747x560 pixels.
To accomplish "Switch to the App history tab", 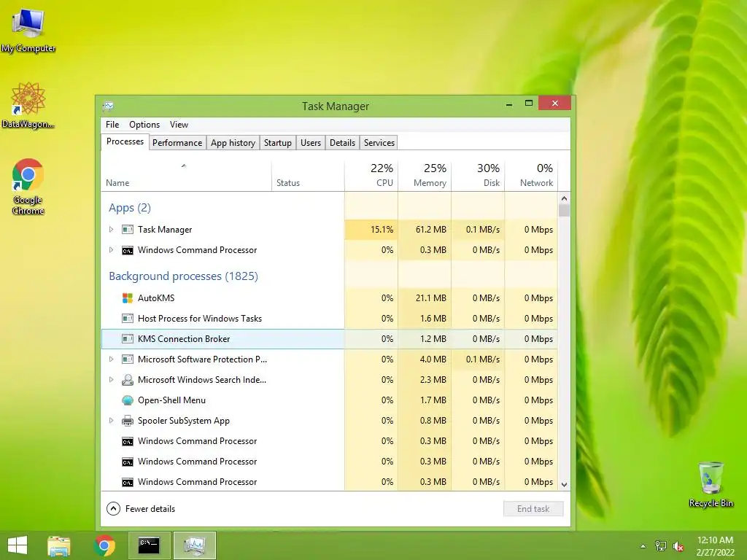I will (x=233, y=143).
